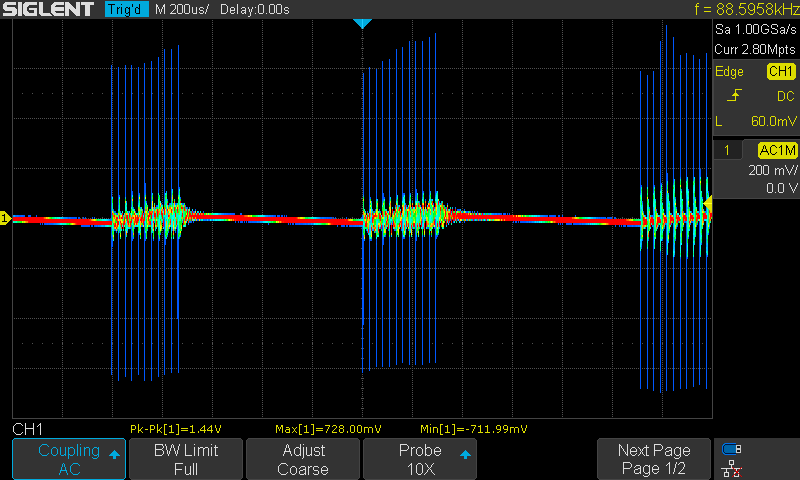
Task: Toggle the BW Limit Full setting
Action: click(x=186, y=459)
